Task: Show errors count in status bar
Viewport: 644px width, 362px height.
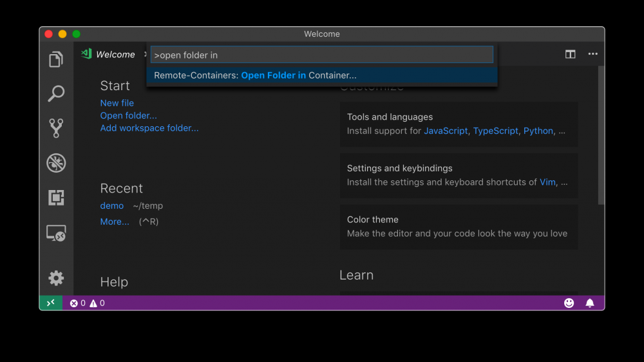Action: click(x=78, y=303)
